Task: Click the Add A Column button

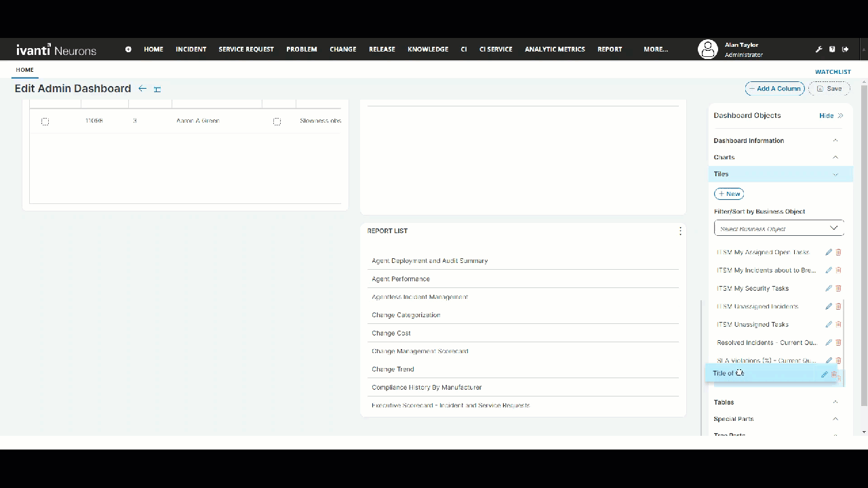Action: [x=774, y=89]
